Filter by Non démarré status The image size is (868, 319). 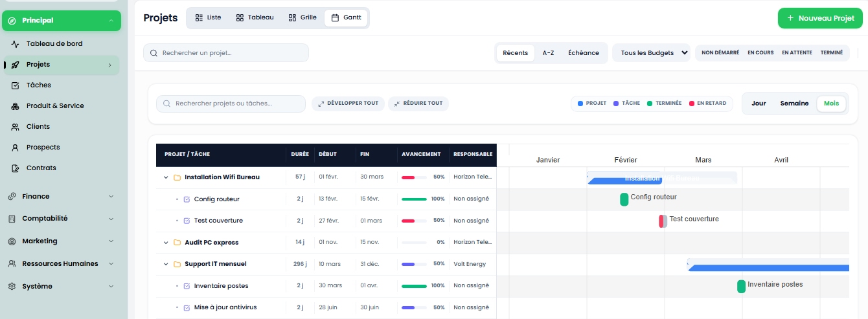720,53
